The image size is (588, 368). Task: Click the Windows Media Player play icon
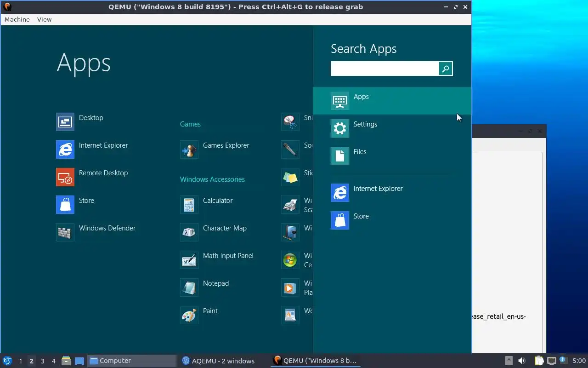click(x=290, y=287)
